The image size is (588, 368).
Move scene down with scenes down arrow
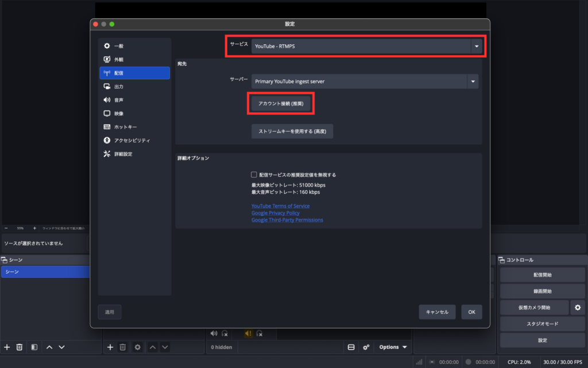click(x=62, y=347)
